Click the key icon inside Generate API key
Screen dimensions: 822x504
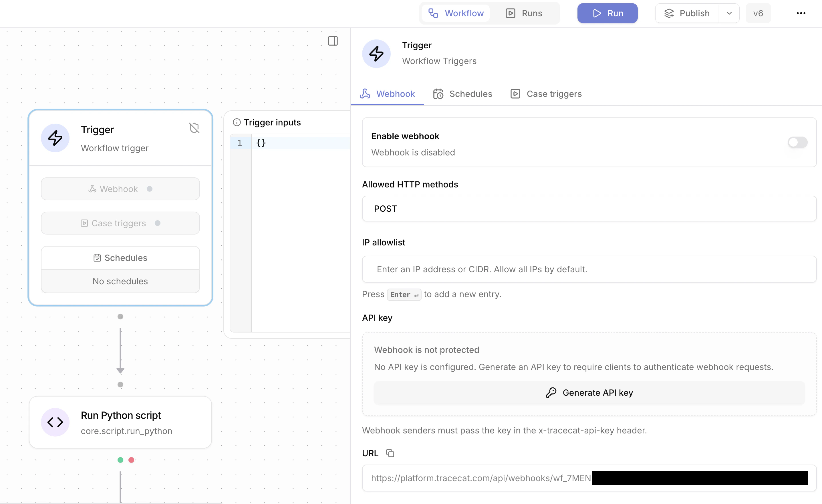(x=552, y=392)
